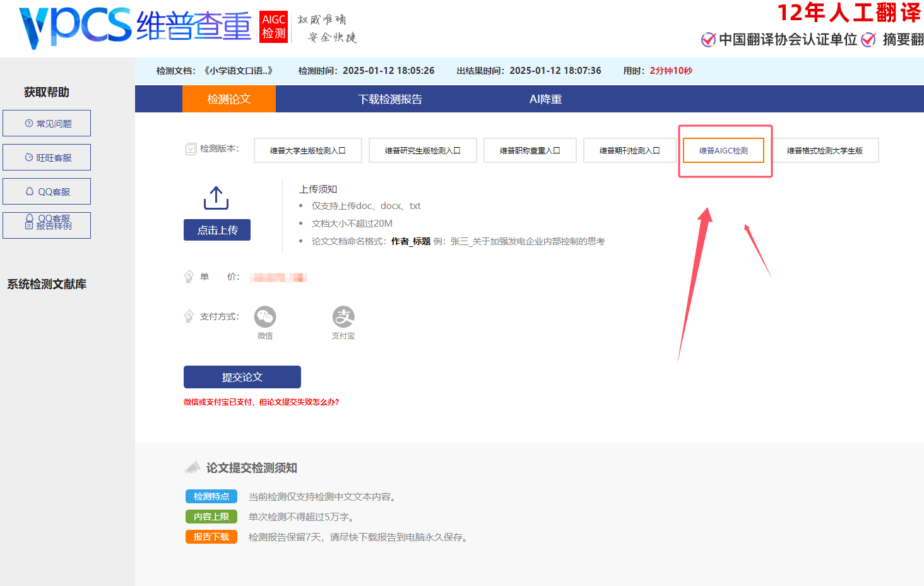Switch to the 检测论文 tab

(229, 99)
